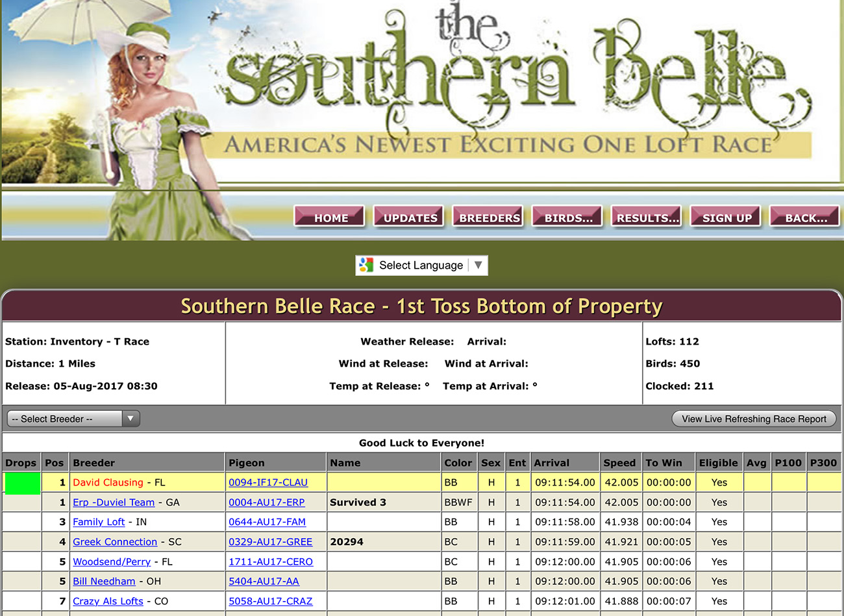
Task: Click speed value 41.938
Action: (x=621, y=522)
